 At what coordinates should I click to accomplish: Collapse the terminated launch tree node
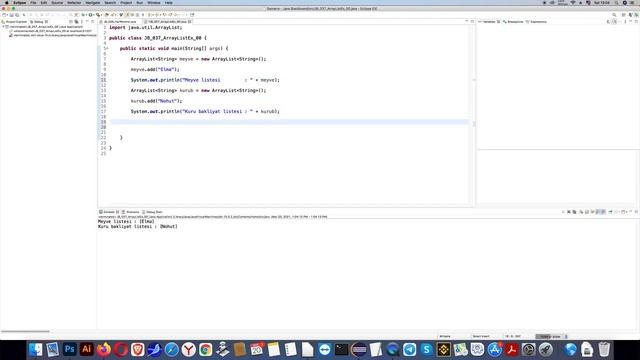point(4,27)
